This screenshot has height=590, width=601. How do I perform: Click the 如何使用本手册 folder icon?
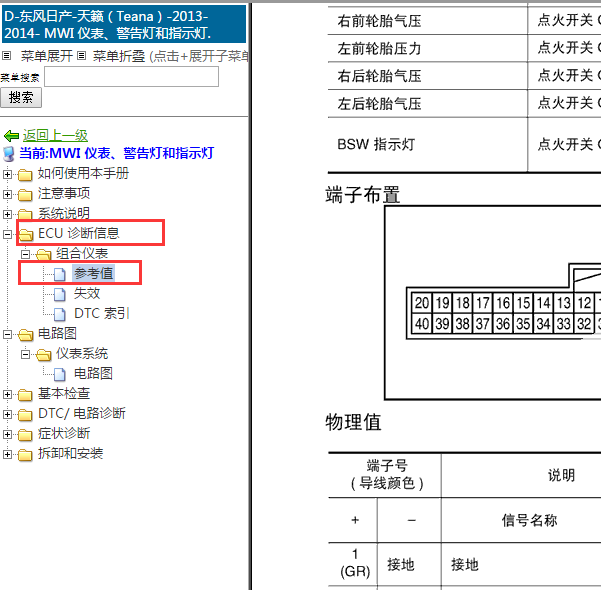[25, 175]
